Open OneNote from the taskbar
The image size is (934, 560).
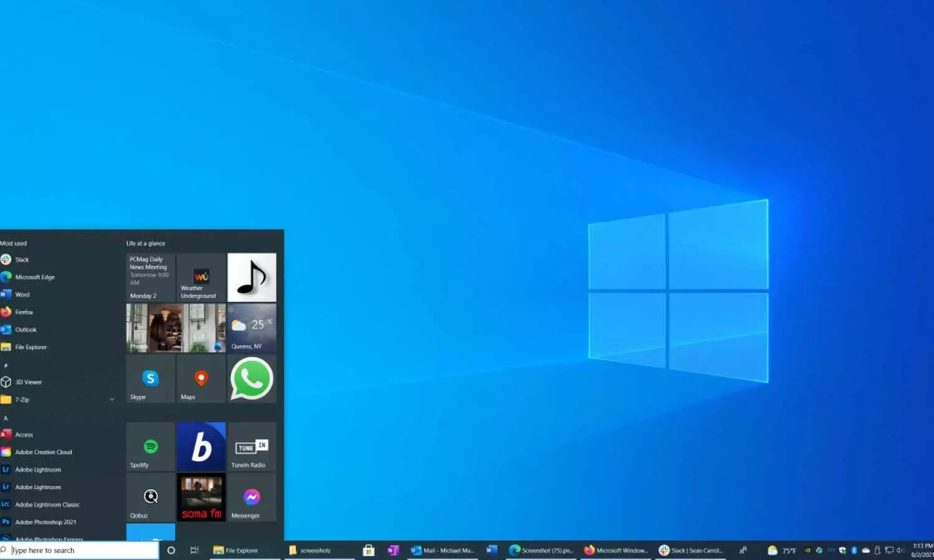393,550
